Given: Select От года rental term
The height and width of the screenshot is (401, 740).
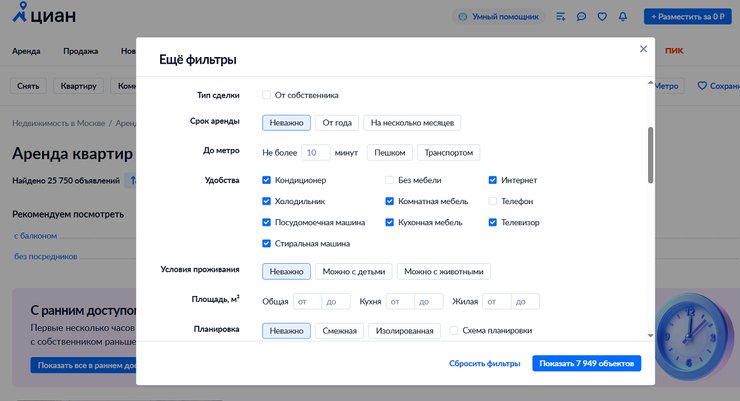Looking at the screenshot, I should tap(337, 123).
